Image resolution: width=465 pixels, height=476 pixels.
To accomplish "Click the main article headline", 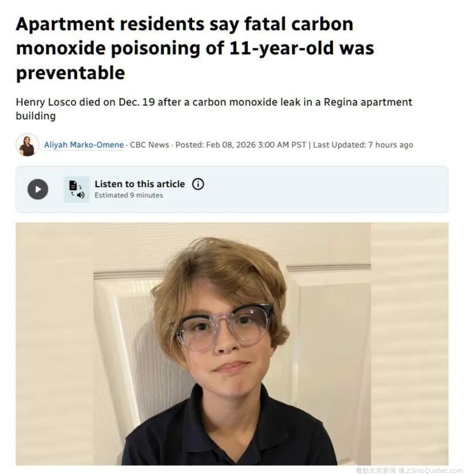I will [195, 48].
